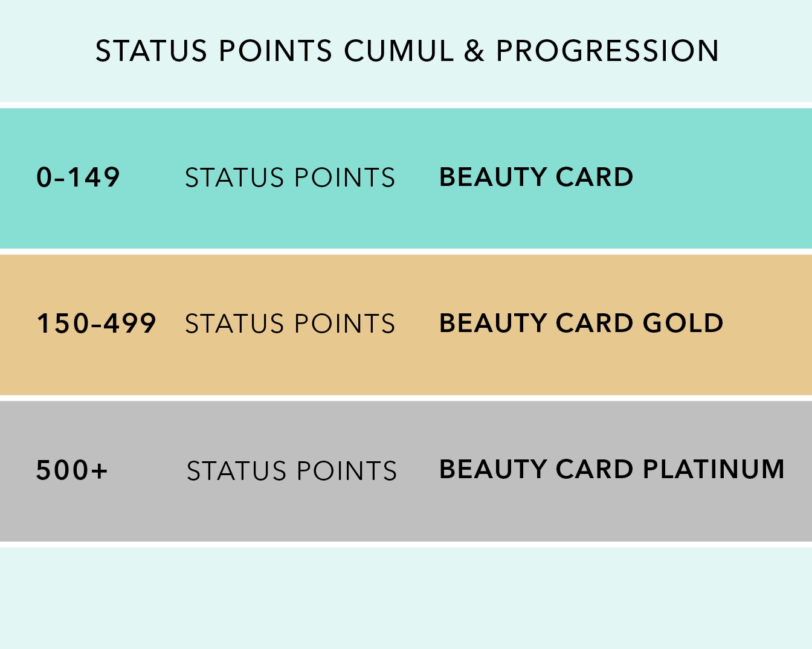Image resolution: width=812 pixels, height=649 pixels.
Task: Click the "Status Points Cumul & Progression" heading
Action: tap(407, 51)
